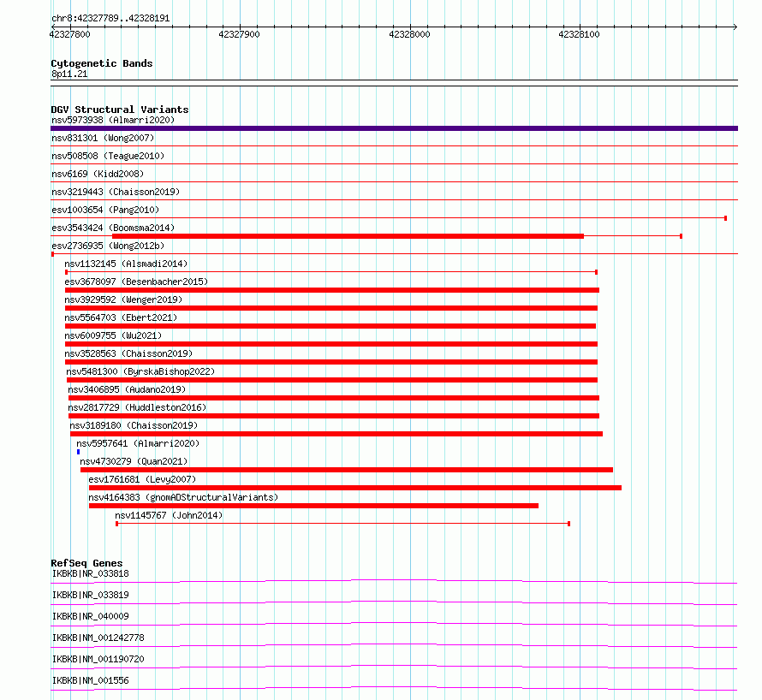Click the RefSeq Genes track heading
The width and height of the screenshot is (762, 700).
[86, 563]
